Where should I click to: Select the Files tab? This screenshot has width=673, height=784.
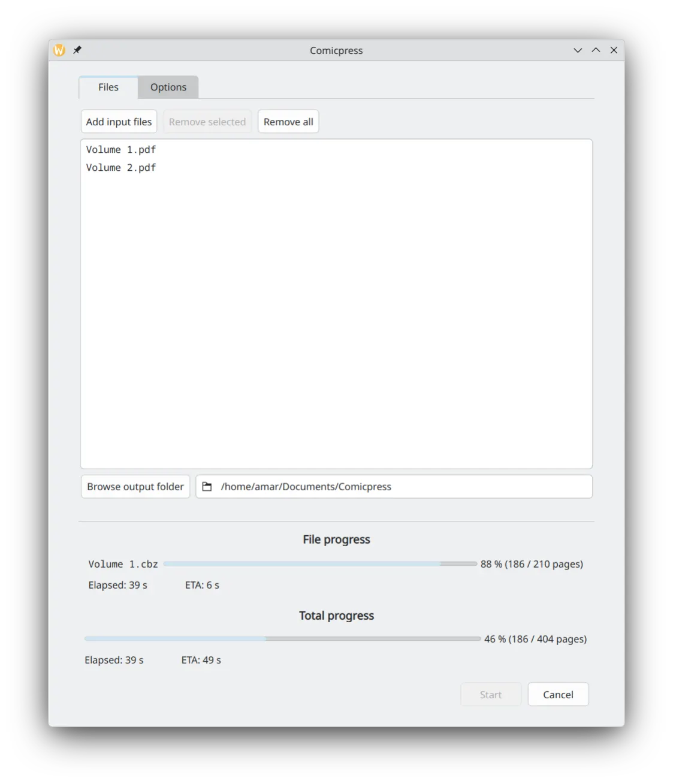(x=108, y=88)
